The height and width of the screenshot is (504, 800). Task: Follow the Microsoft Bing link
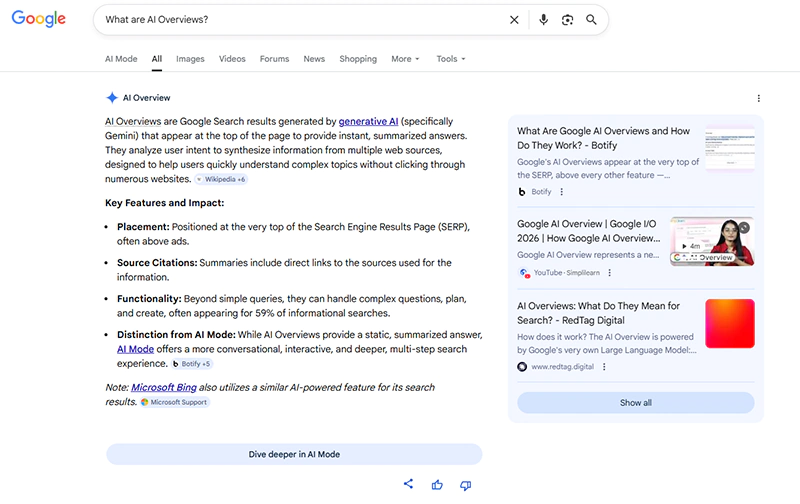point(164,388)
